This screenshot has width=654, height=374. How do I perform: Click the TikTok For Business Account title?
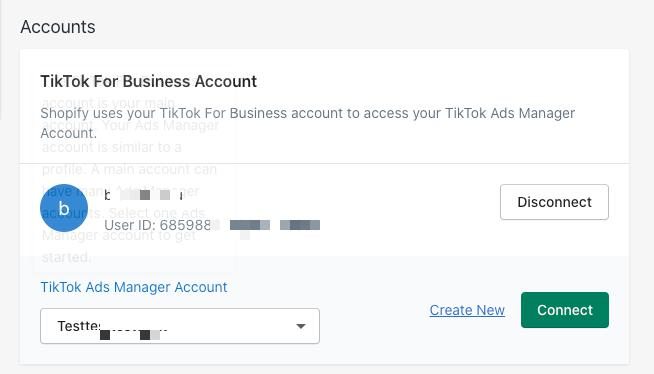[148, 81]
